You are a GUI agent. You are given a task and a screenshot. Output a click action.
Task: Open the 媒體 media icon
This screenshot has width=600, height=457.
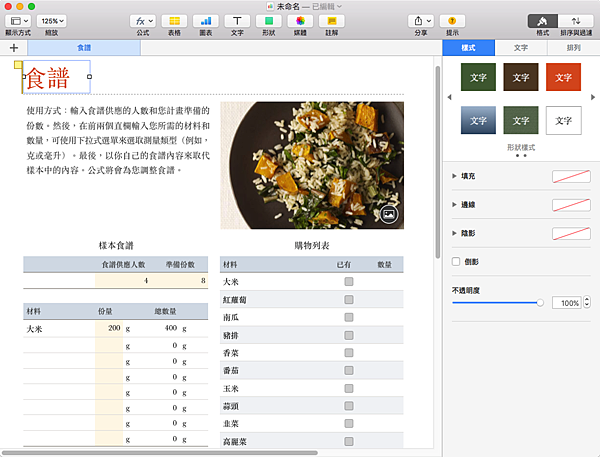(x=300, y=20)
